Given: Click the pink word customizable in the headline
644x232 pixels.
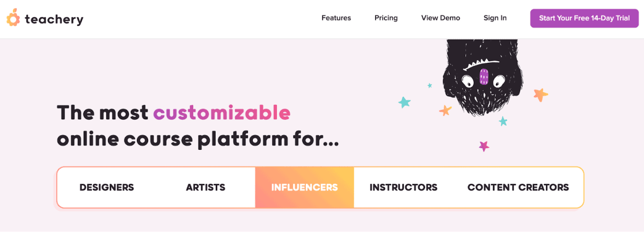Looking at the screenshot, I should (222, 113).
